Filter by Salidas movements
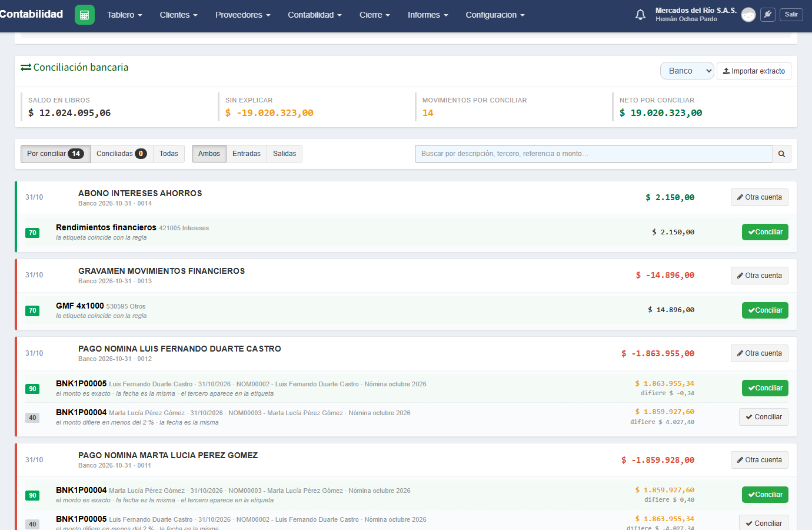The height and width of the screenshot is (530, 812). coord(284,154)
